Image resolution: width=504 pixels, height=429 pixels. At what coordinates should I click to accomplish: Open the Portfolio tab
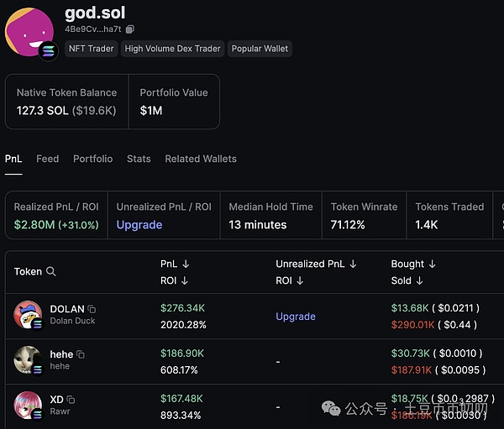pyautogui.click(x=92, y=159)
